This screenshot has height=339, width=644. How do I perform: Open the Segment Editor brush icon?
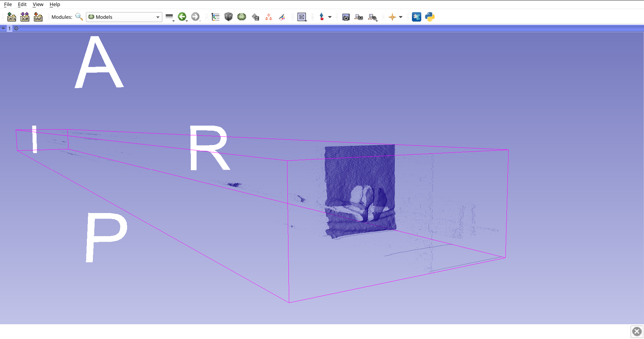[x=282, y=17]
